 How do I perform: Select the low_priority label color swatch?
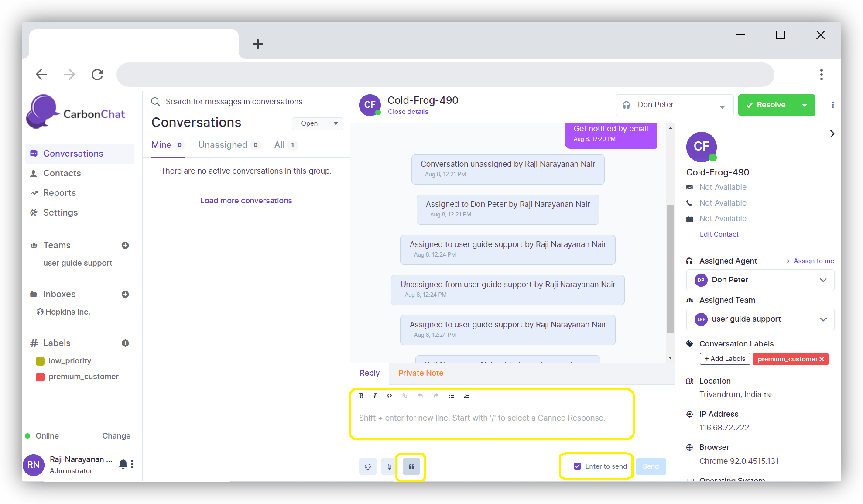coord(40,361)
